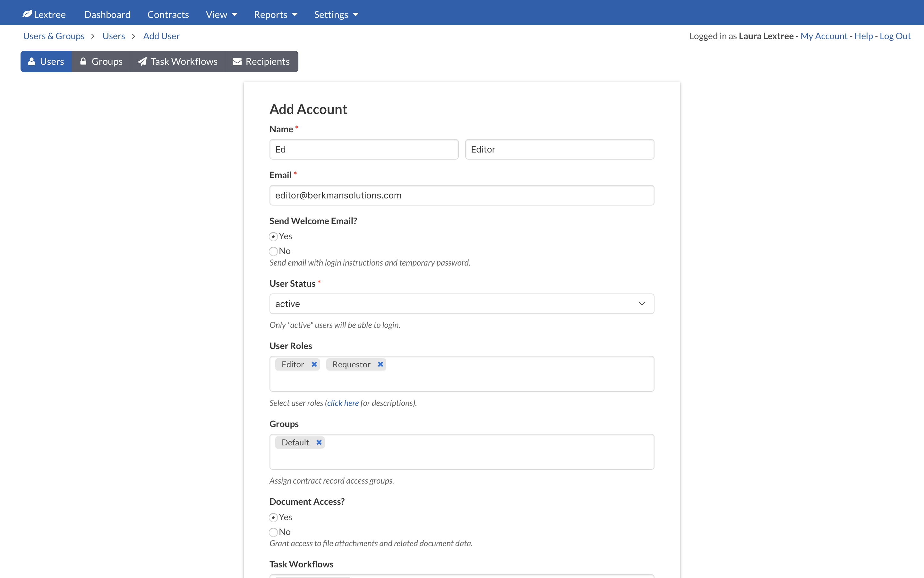Click inside the Groups tag box

pyautogui.click(x=462, y=451)
